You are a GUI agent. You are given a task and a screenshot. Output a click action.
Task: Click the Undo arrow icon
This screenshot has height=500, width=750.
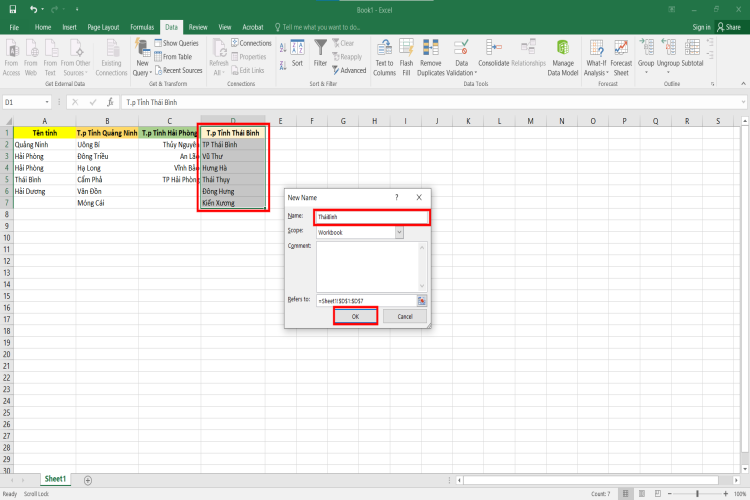pyautogui.click(x=33, y=10)
